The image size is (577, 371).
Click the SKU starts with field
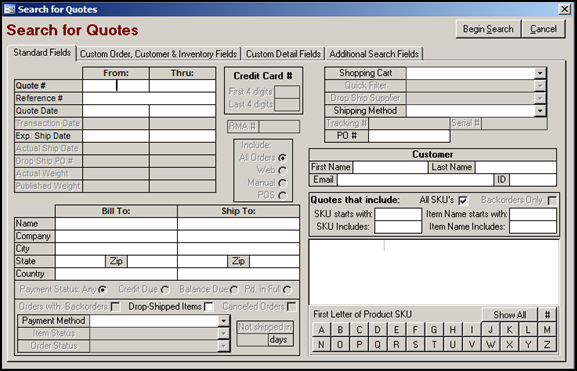pos(398,214)
